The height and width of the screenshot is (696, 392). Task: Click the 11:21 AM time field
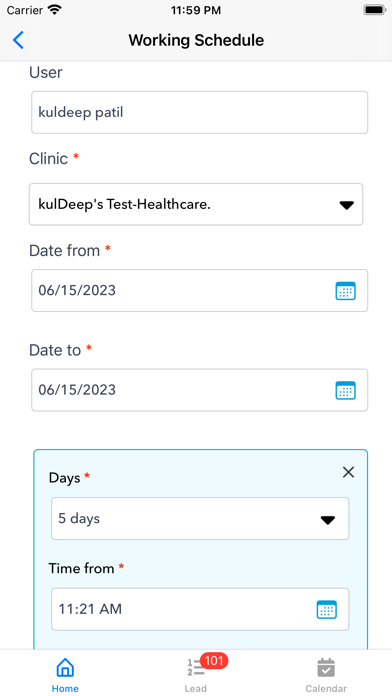click(200, 609)
